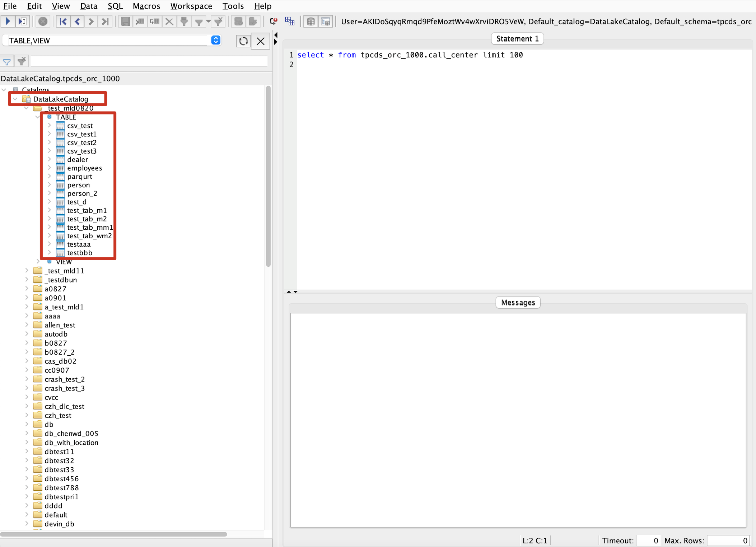The image size is (756, 547).
Task: Collapse the left panel with divider arrow
Action: pos(276,35)
